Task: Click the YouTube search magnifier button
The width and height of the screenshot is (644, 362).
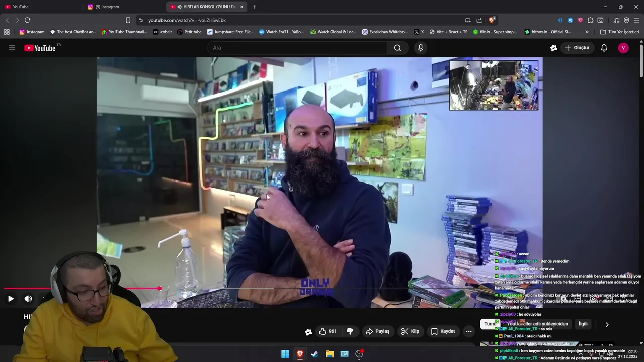Action: tap(397, 48)
